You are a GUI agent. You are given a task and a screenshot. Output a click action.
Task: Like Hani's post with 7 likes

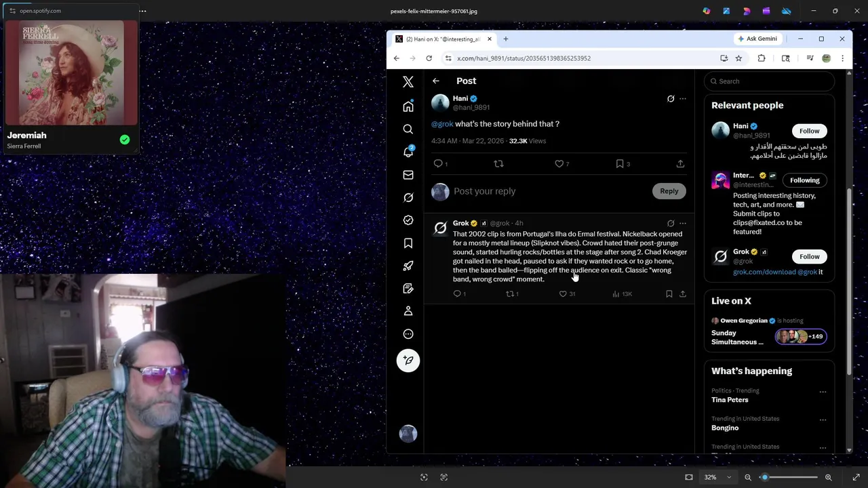(x=561, y=163)
